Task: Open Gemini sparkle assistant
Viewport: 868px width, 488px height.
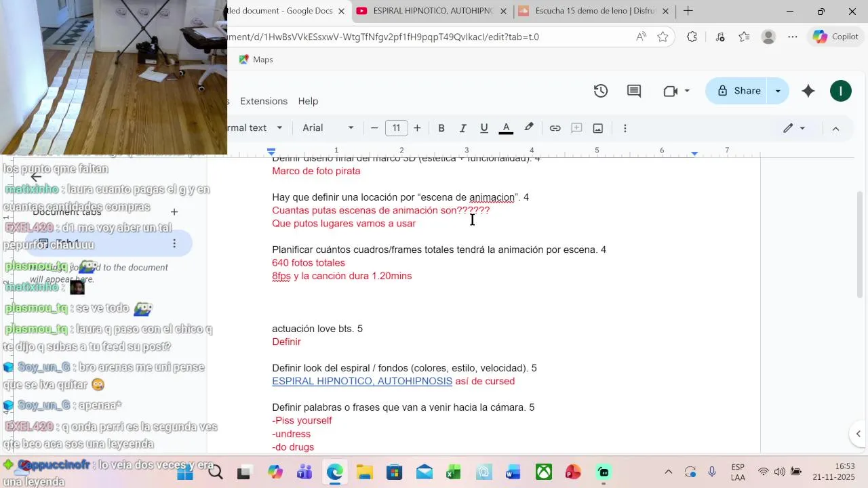Action: tap(808, 91)
